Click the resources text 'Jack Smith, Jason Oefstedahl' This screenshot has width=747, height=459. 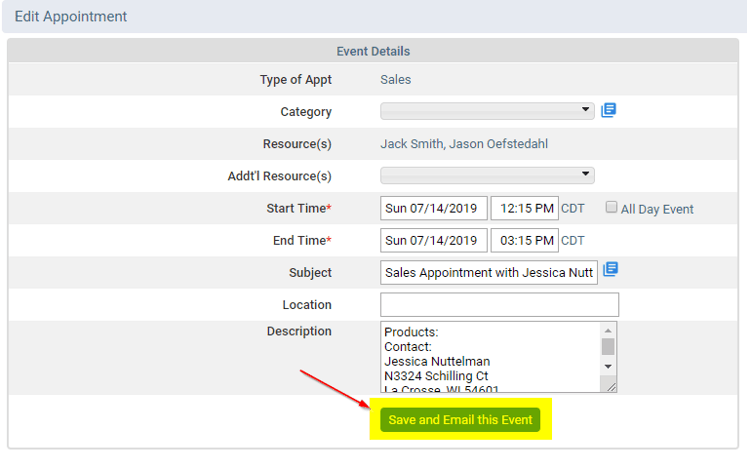[464, 144]
